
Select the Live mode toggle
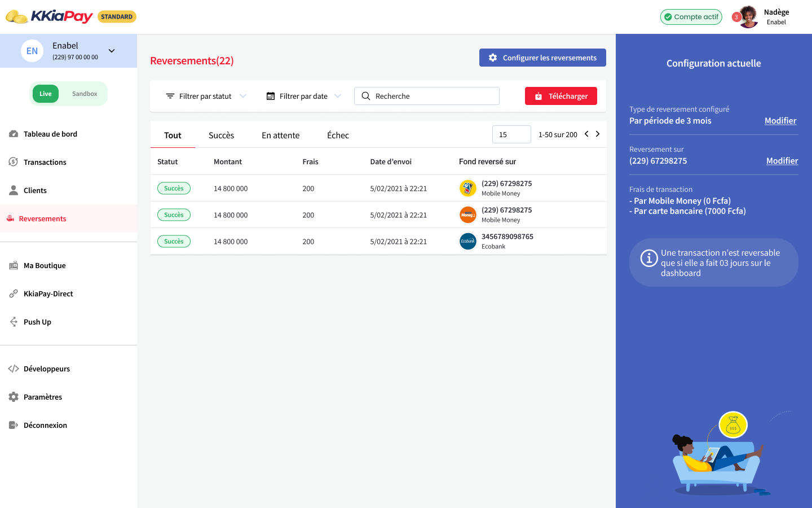coord(46,94)
